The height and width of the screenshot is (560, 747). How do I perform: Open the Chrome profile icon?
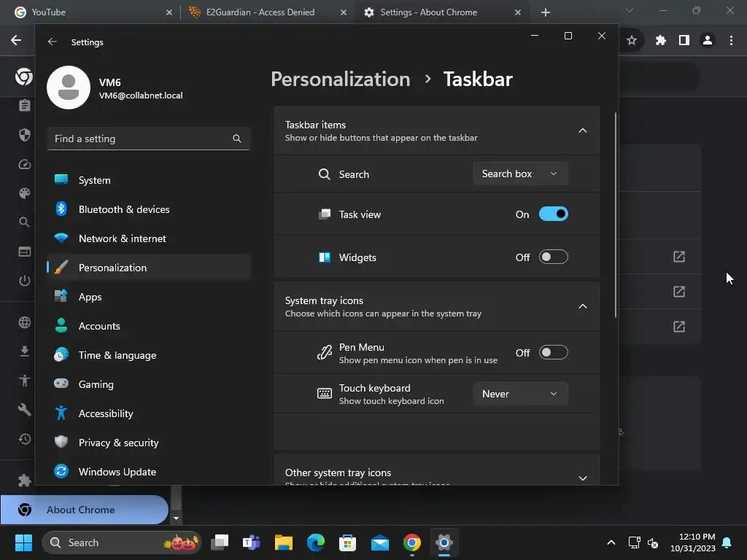click(708, 41)
